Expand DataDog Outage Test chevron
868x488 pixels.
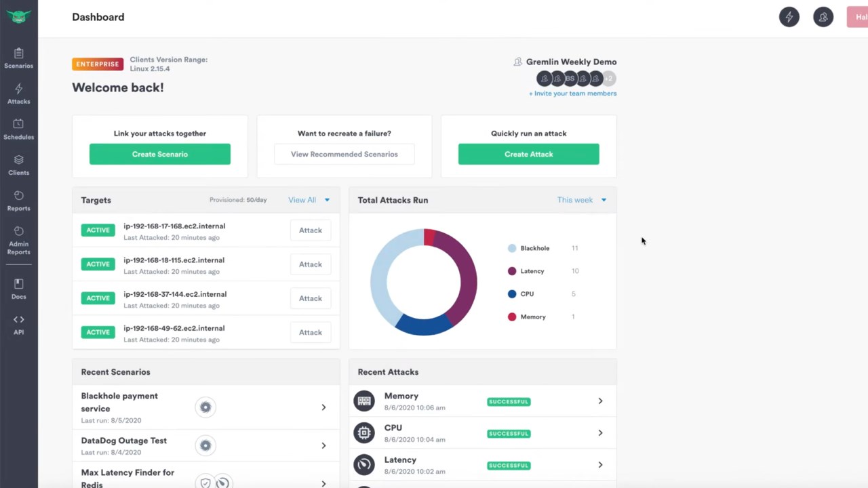pyautogui.click(x=323, y=445)
